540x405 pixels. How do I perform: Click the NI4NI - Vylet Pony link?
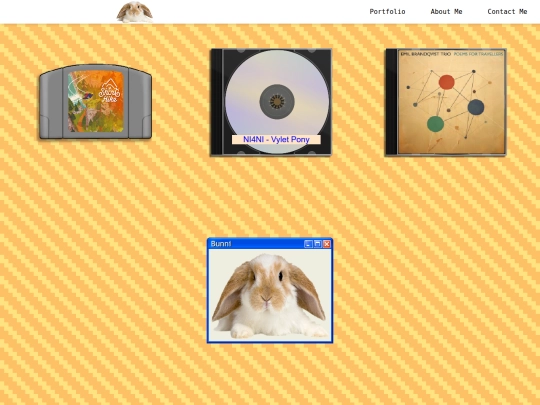[x=276, y=139]
